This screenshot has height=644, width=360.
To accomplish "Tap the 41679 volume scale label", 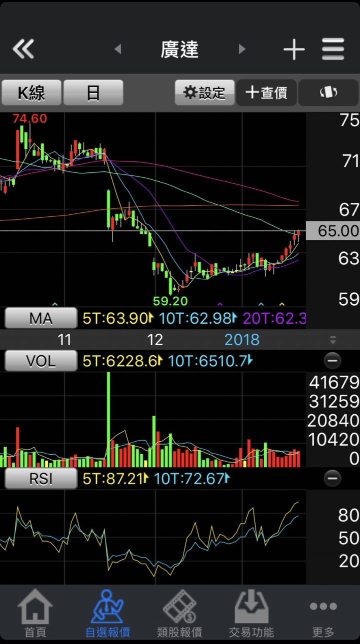I will click(x=334, y=382).
